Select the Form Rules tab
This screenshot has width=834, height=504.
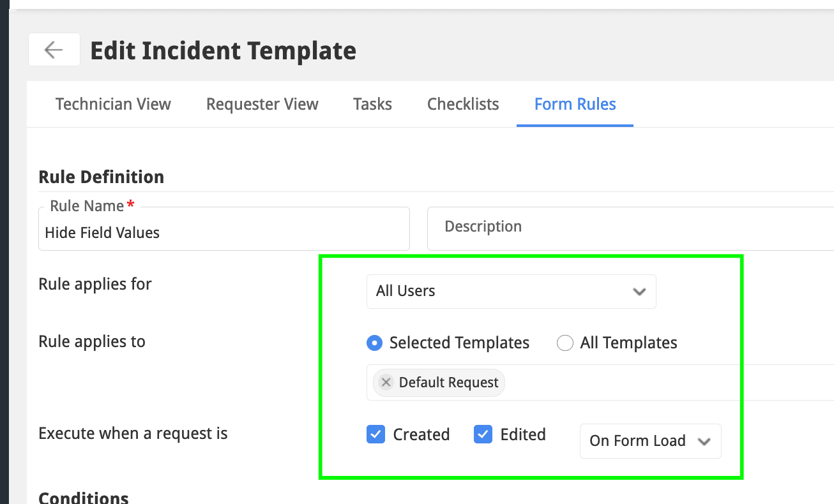point(575,104)
